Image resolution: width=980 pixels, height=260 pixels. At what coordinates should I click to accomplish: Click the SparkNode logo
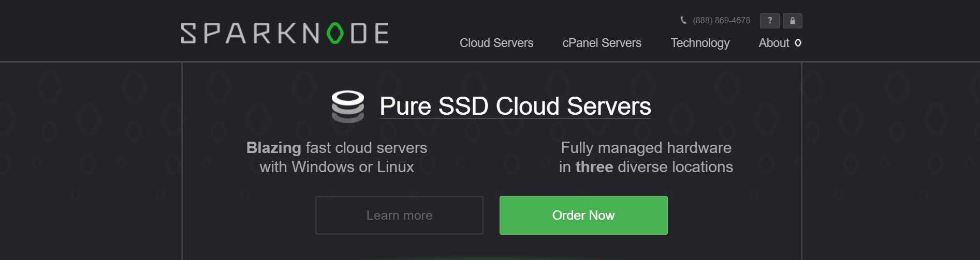(x=285, y=33)
